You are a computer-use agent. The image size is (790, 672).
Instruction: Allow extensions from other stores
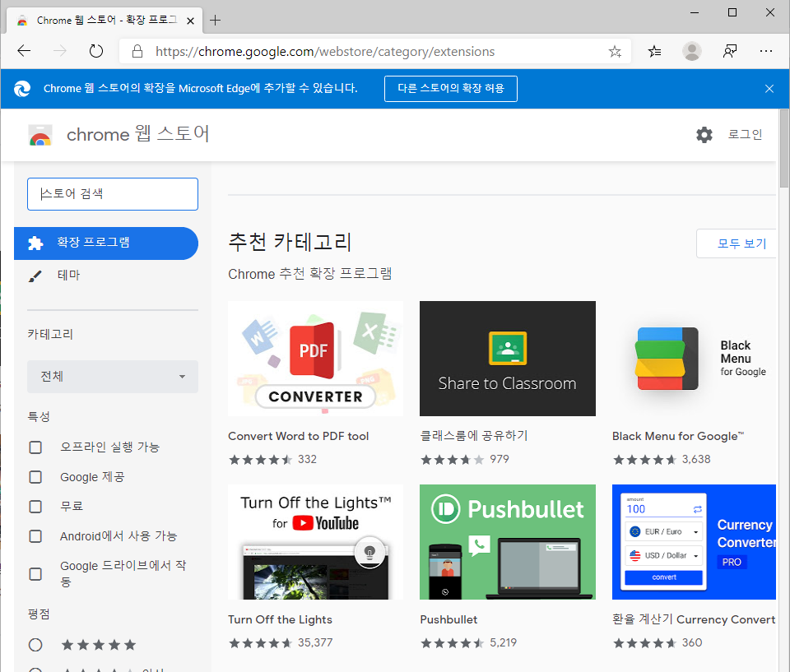[450, 89]
